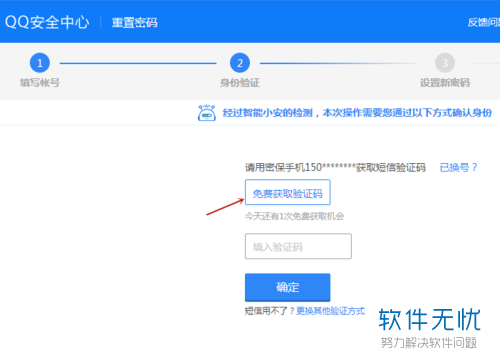500x363 pixels.
Task: Click the 短信用不了？ text
Action: (x=270, y=311)
